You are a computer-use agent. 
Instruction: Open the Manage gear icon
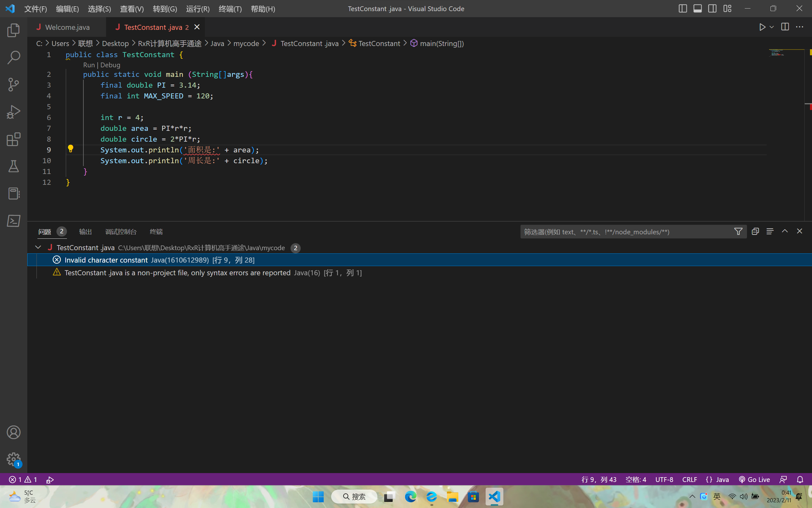click(x=13, y=459)
